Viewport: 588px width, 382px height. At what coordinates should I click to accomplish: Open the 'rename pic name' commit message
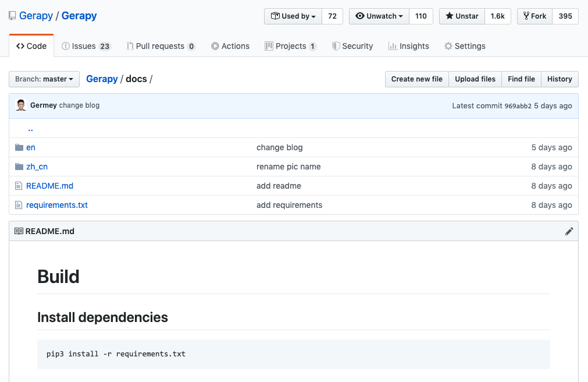pyautogui.click(x=288, y=167)
